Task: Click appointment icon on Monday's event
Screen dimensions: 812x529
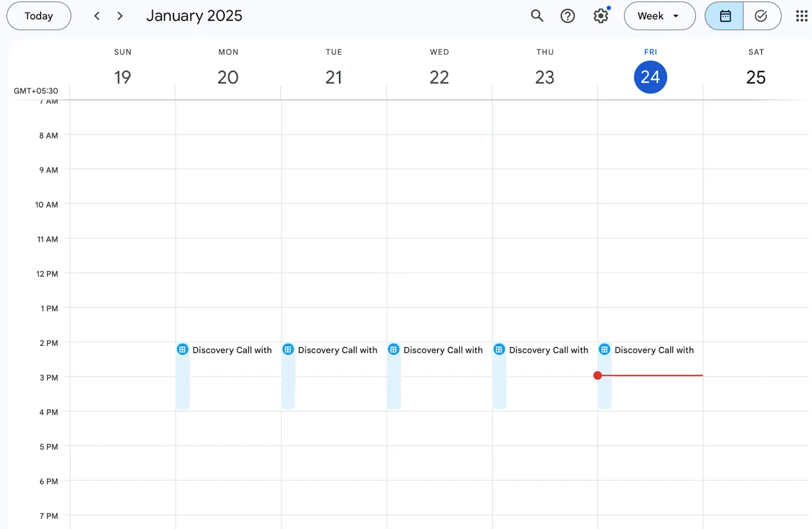Action: click(x=183, y=349)
